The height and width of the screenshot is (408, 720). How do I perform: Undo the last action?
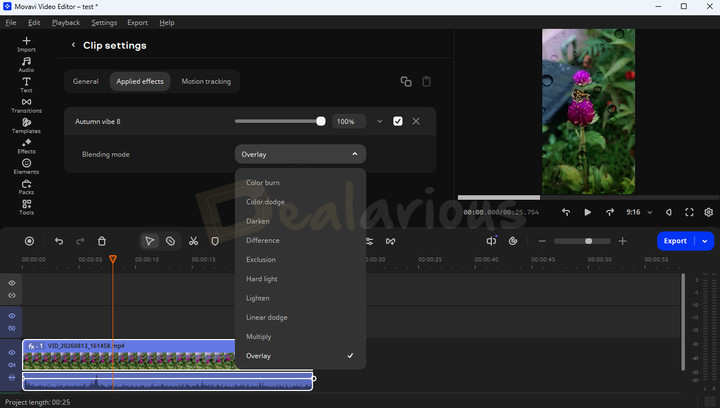59,241
